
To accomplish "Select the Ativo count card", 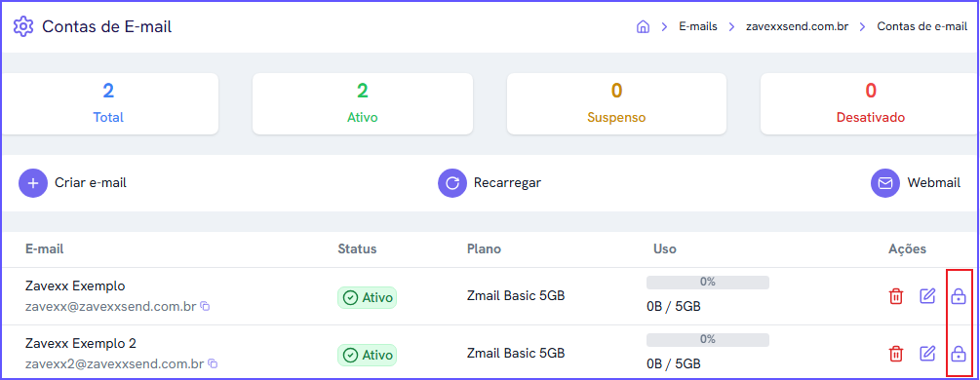I will 363,103.
